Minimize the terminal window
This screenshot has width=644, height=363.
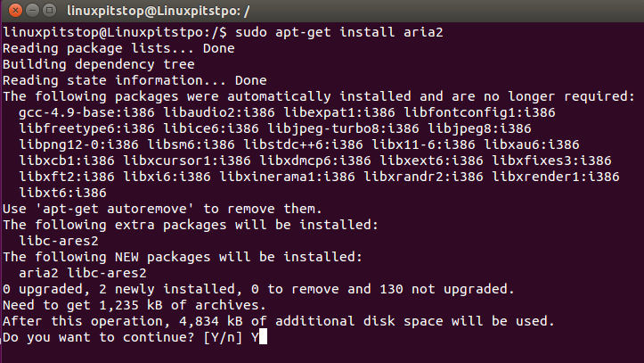[30, 10]
